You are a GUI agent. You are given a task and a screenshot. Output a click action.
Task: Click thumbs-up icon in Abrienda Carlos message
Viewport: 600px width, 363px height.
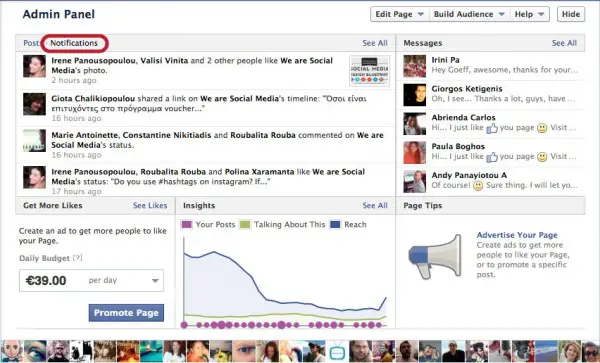(x=492, y=128)
